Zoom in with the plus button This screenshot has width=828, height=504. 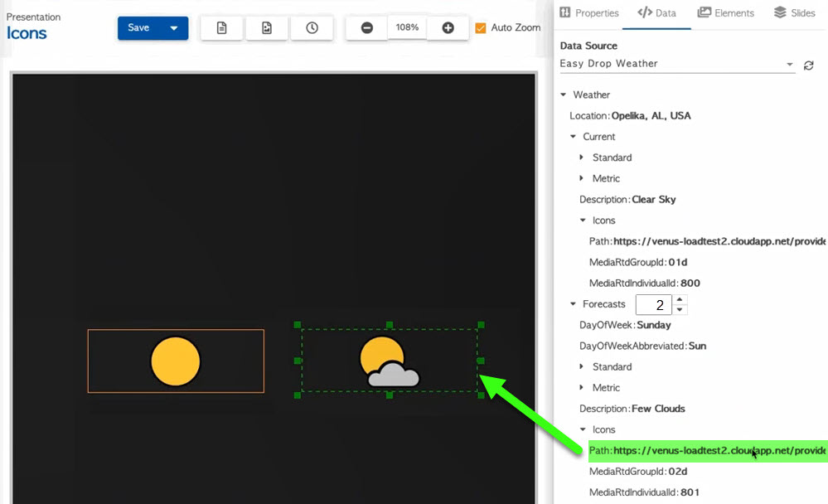pos(448,28)
